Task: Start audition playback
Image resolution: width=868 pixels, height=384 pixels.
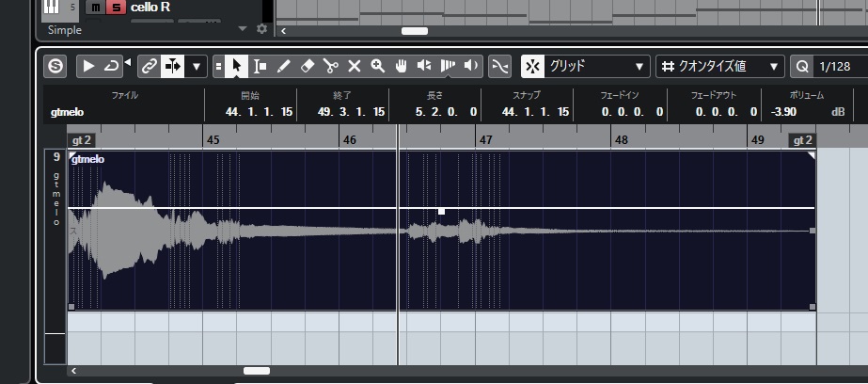Action: pyautogui.click(x=88, y=66)
